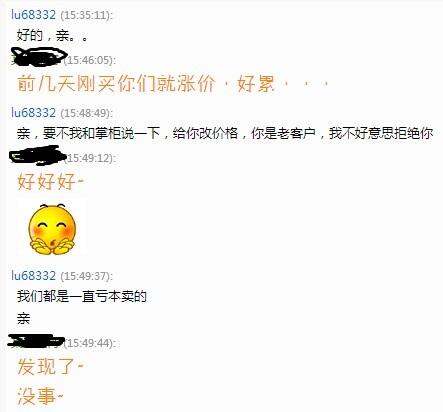Viewport: 443px width, 412px height.
Task: Click the timestamp (15:46:05)
Action: pos(90,60)
